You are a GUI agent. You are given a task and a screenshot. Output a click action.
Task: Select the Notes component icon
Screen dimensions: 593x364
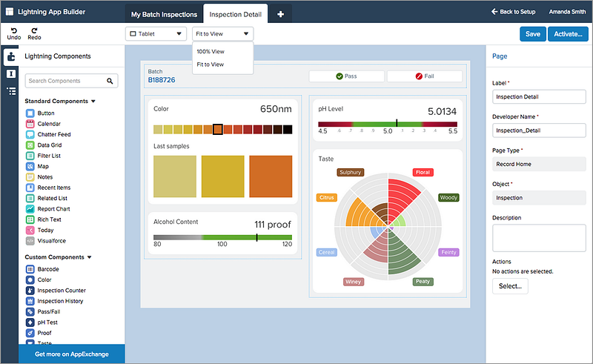coord(30,176)
